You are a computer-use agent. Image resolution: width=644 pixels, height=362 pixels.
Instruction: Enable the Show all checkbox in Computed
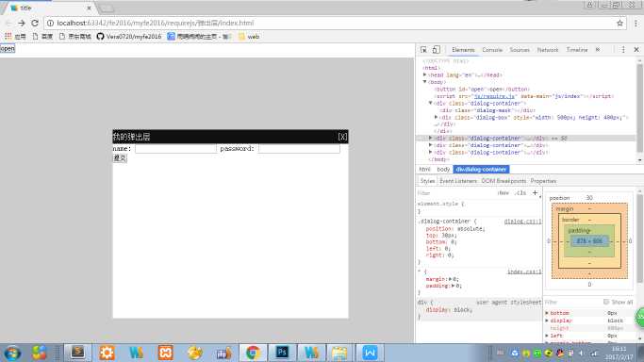[x=605, y=302]
